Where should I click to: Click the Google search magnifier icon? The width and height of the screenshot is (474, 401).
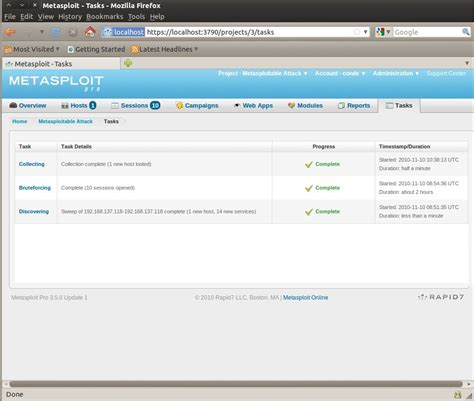[466, 32]
